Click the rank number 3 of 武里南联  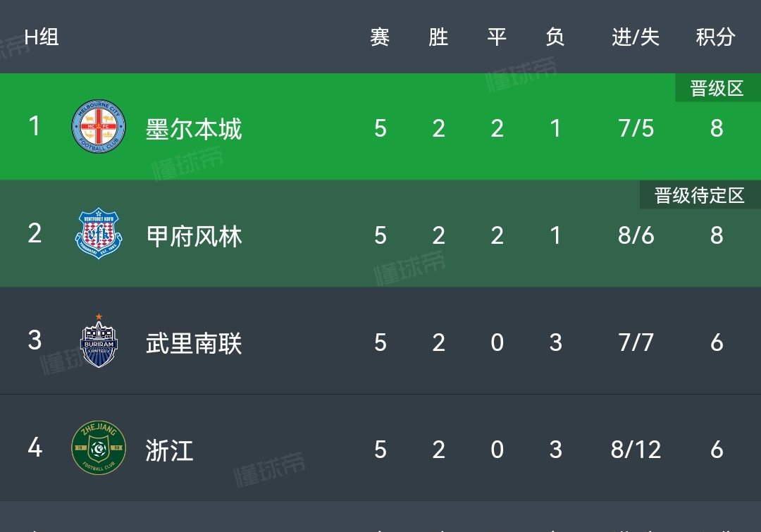tap(35, 340)
